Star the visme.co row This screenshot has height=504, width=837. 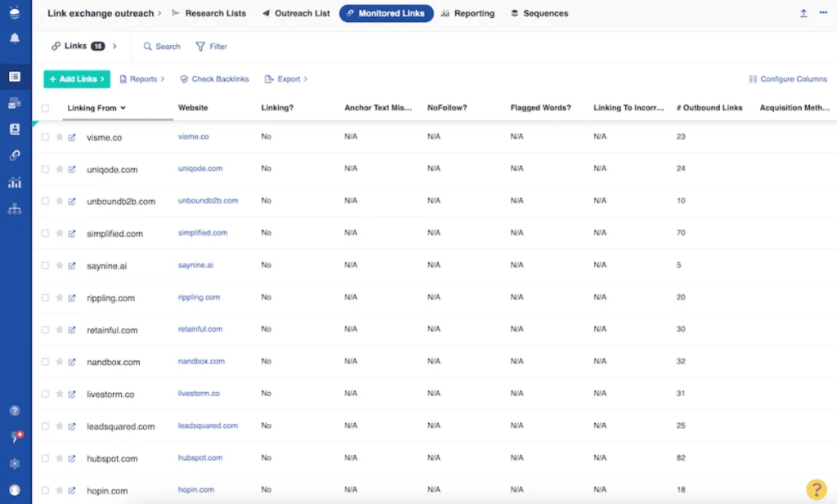(x=60, y=137)
